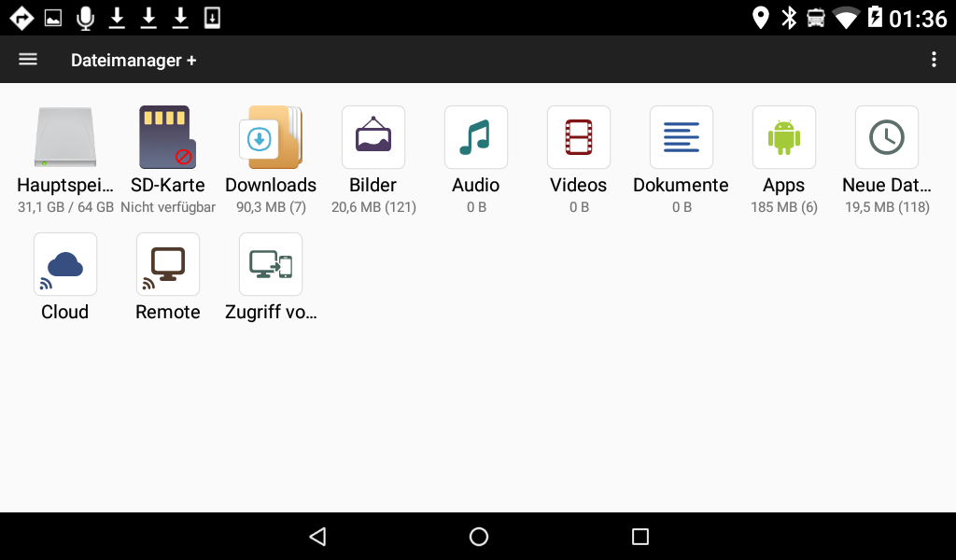Open the Audio music category
956x560 pixels.
point(476,138)
